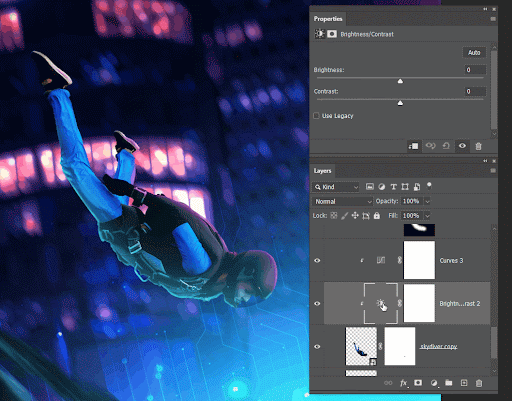Hide the skydiver copy layer
Image resolution: width=512 pixels, height=401 pixels.
(x=317, y=347)
